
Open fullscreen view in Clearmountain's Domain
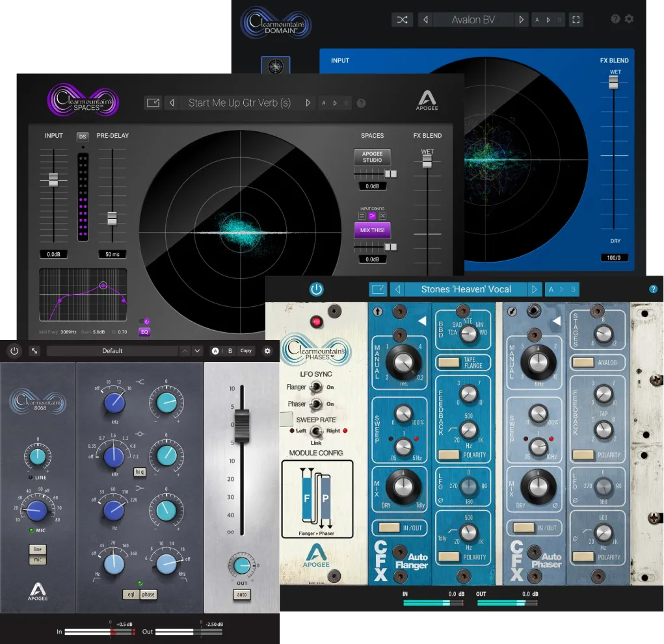click(576, 19)
